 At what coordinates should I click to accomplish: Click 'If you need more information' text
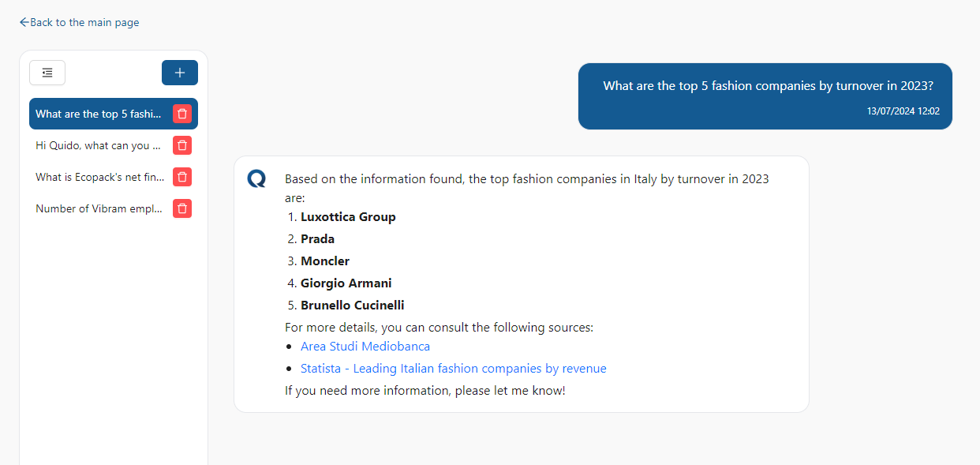pyautogui.click(x=425, y=391)
